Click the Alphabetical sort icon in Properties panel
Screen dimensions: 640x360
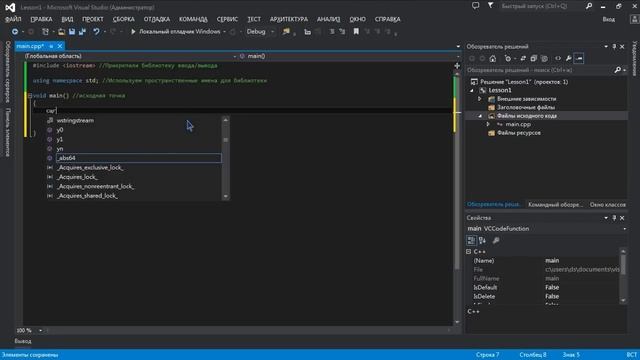pos(482,240)
